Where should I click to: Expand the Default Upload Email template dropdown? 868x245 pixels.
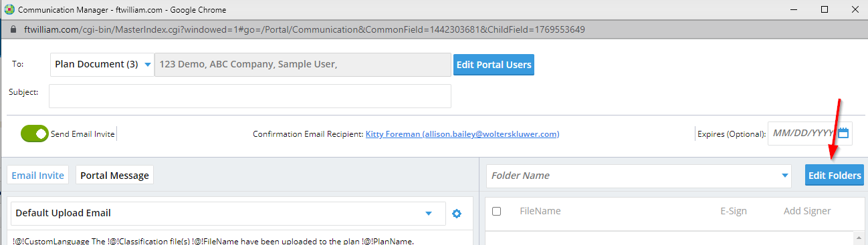click(x=228, y=214)
